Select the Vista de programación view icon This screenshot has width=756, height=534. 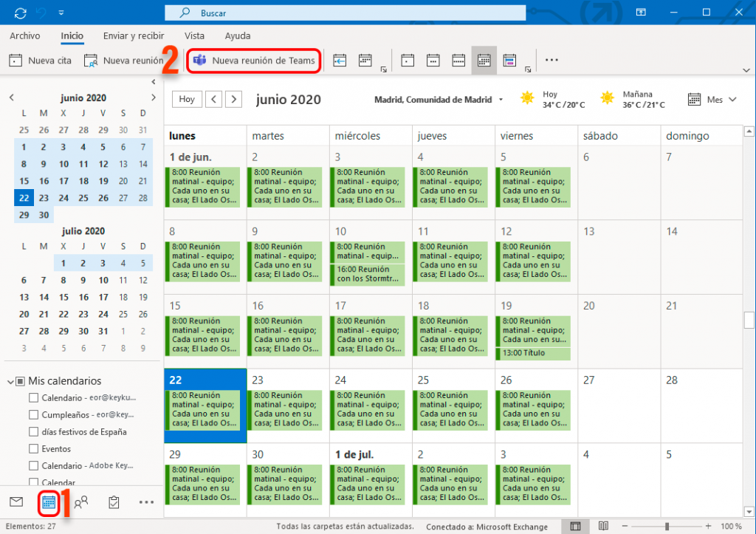[x=509, y=61]
